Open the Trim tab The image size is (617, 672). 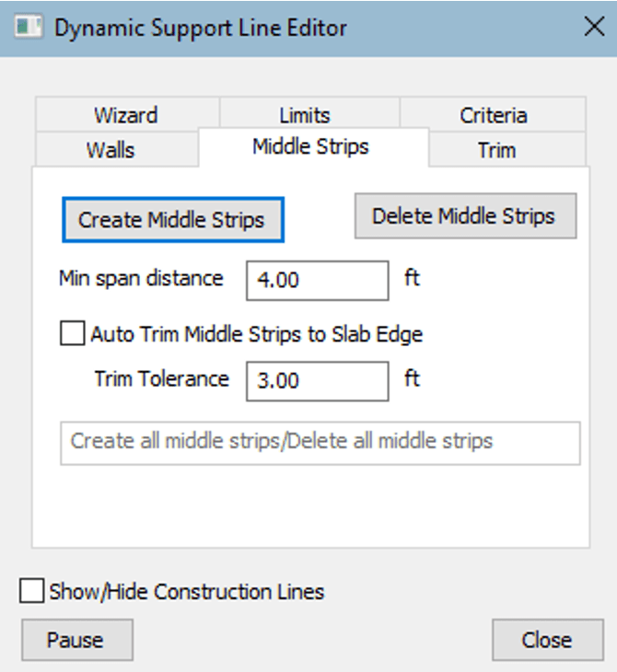pyautogui.click(x=496, y=149)
